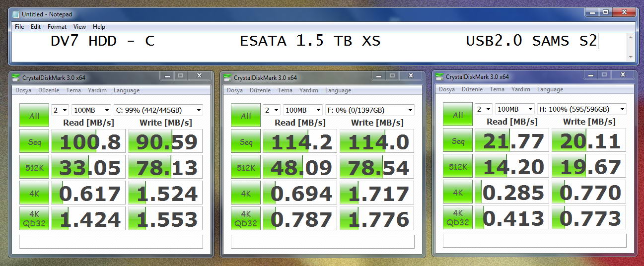Open the 100MB size dropdown in the C: drive window
The height and width of the screenshot is (266, 644).
coord(91,110)
